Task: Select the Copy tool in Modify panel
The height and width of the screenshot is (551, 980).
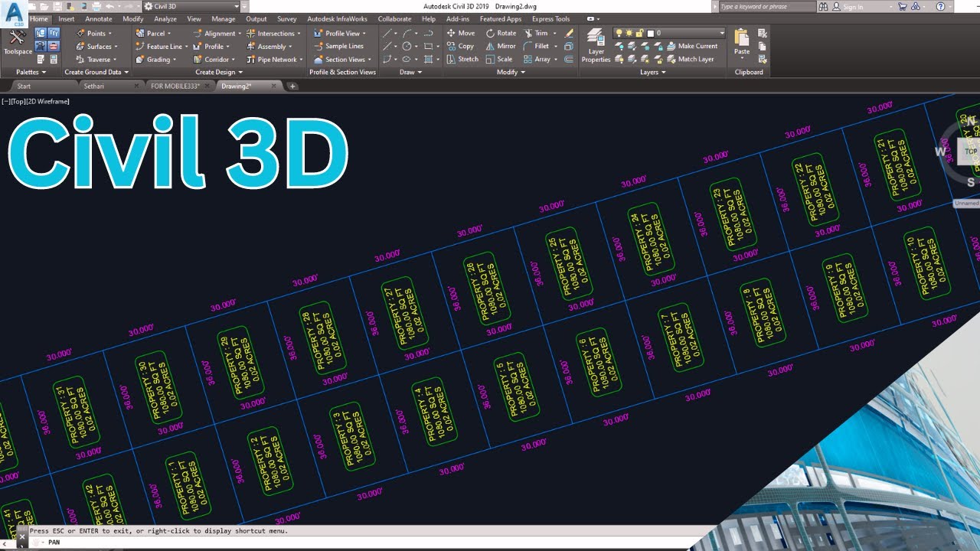Action: pos(460,47)
